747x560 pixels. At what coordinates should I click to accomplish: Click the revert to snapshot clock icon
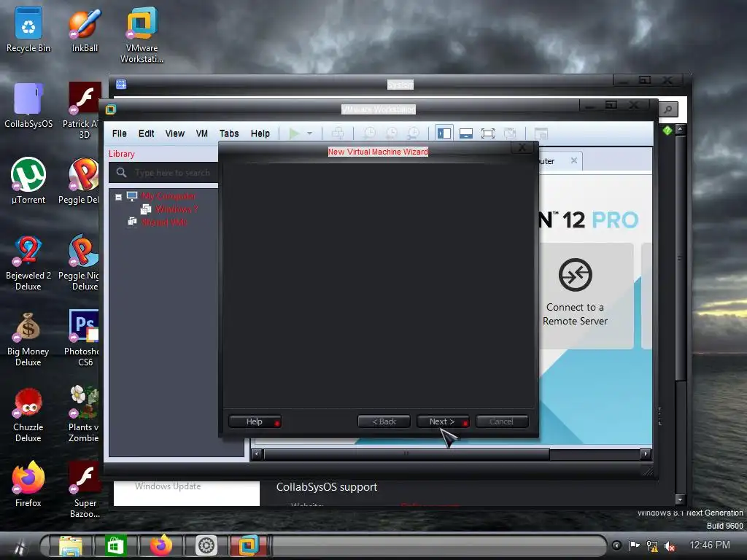click(x=391, y=134)
